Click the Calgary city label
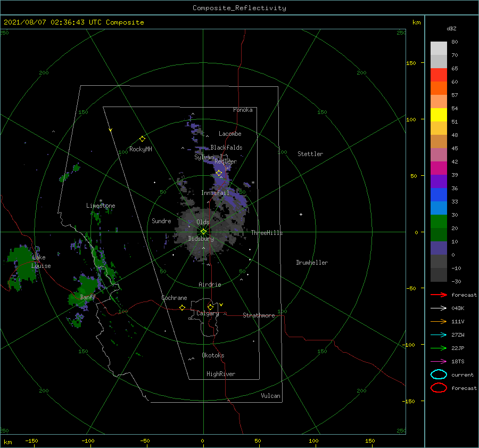The width and height of the screenshot is (479, 448). [208, 313]
